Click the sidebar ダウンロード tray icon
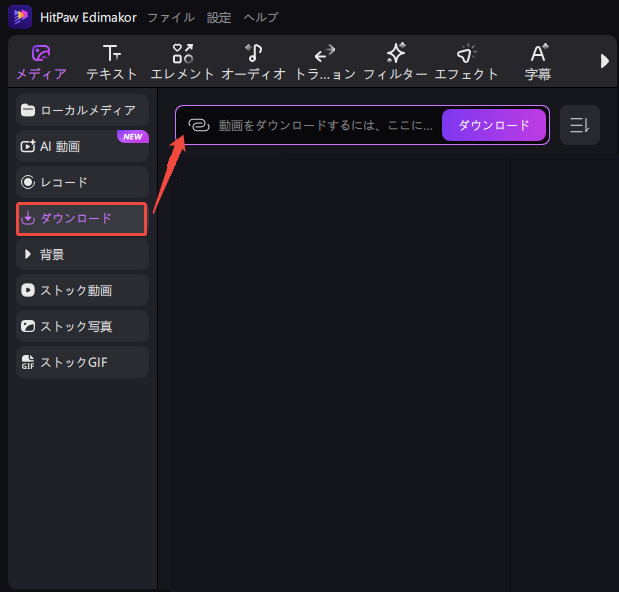Screen dimensions: 619x592 (28, 218)
